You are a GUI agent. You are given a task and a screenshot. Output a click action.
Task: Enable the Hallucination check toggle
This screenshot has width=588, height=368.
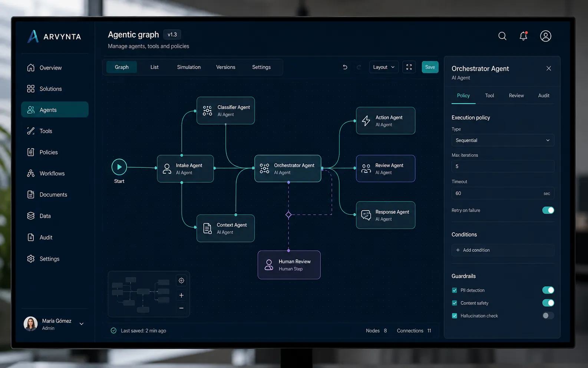pyautogui.click(x=548, y=316)
